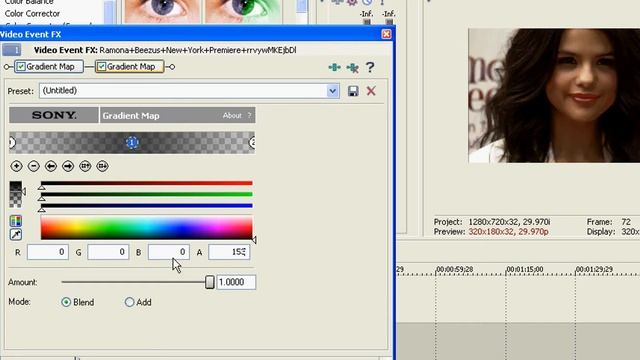This screenshot has height=360, width=640.
Task: Select second Gradient Map in plug-in chain
Action: [129, 67]
